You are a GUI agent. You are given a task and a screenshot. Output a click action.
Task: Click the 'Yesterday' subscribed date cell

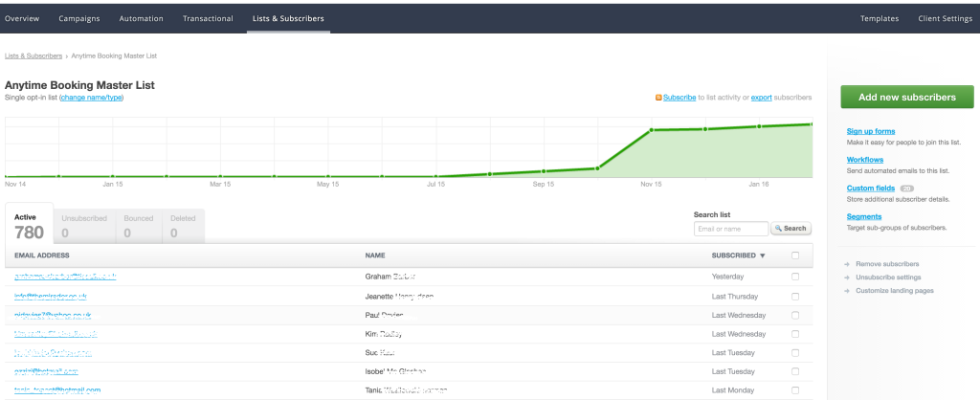tap(727, 277)
